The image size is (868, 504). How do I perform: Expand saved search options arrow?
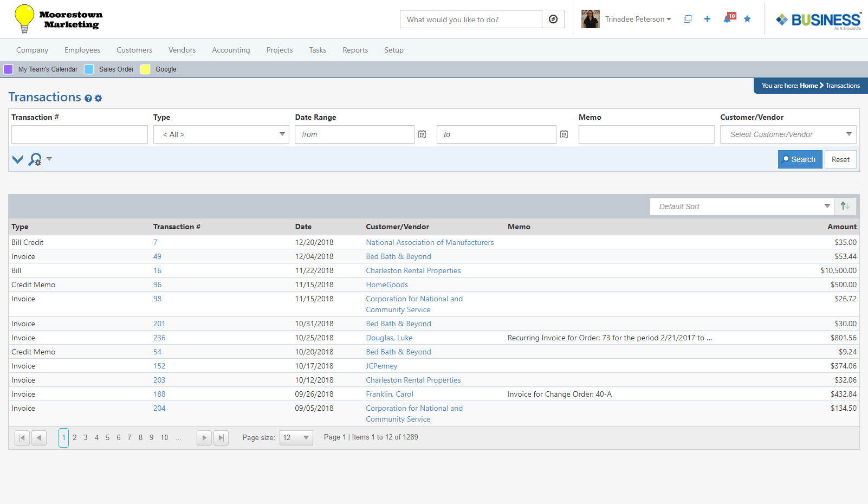pos(49,159)
